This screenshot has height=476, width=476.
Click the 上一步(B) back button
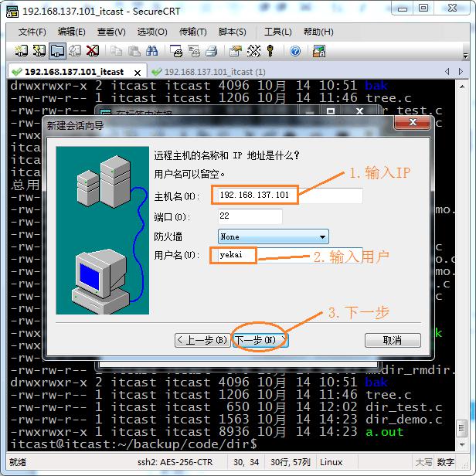pyautogui.click(x=202, y=340)
